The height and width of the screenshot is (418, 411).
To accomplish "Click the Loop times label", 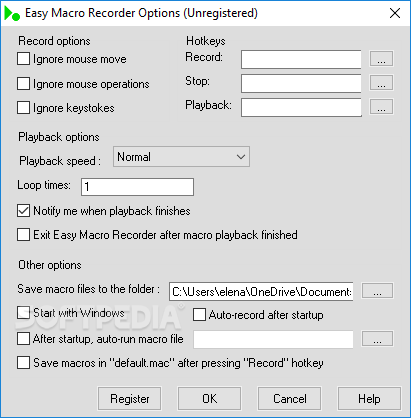I will (44, 185).
